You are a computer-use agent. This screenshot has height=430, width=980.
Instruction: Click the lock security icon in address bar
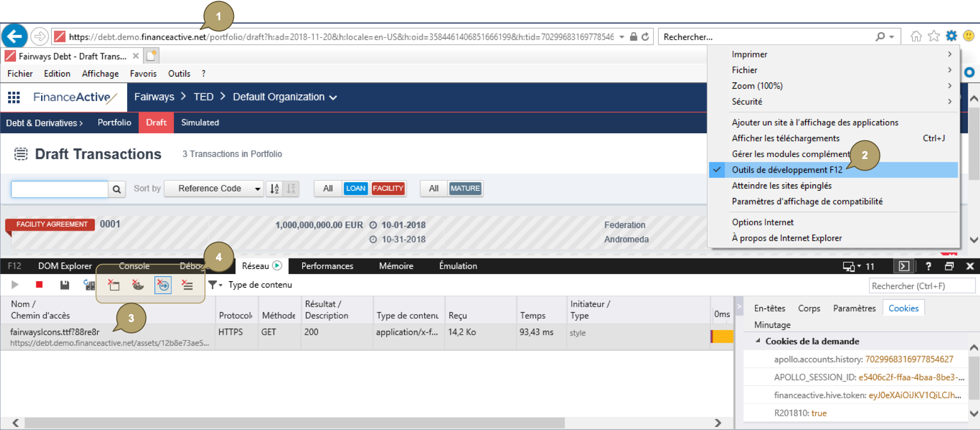pos(633,36)
